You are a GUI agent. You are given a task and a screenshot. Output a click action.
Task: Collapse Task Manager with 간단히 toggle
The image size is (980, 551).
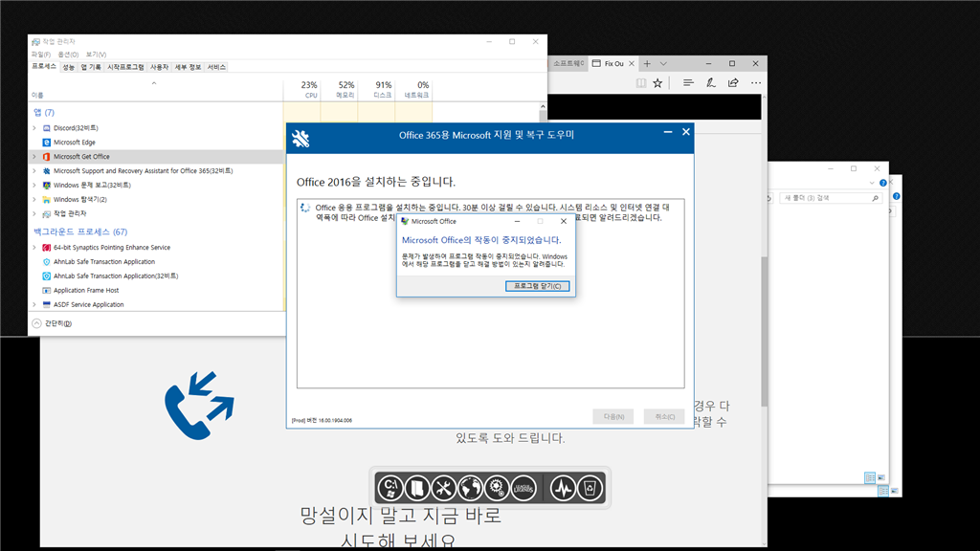pos(52,323)
